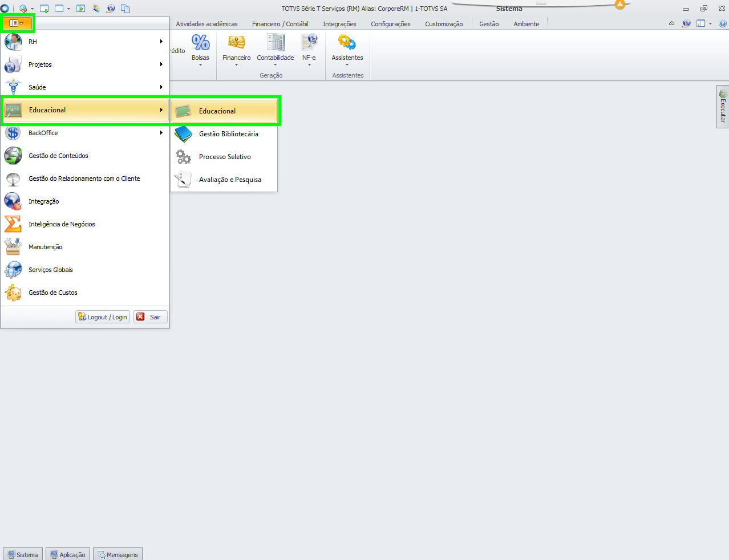Select Gestão de Conteúdos
Viewport: 729px width, 560px height.
tap(85, 156)
